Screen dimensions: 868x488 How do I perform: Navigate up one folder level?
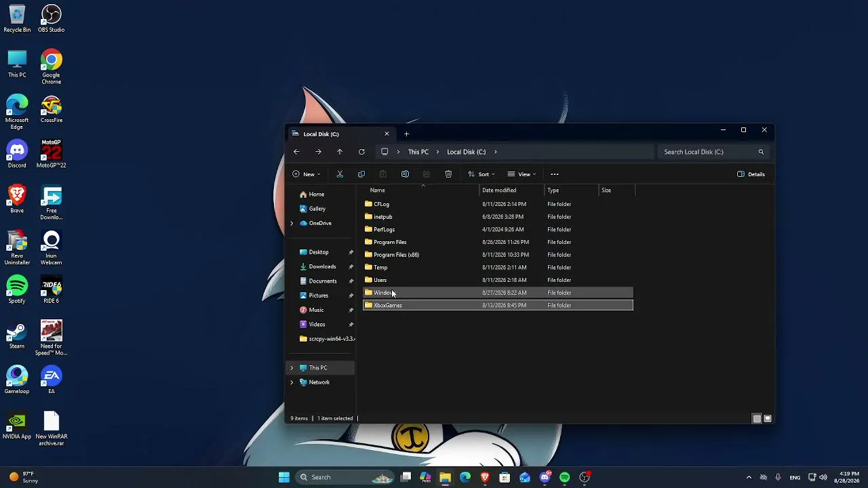(340, 152)
